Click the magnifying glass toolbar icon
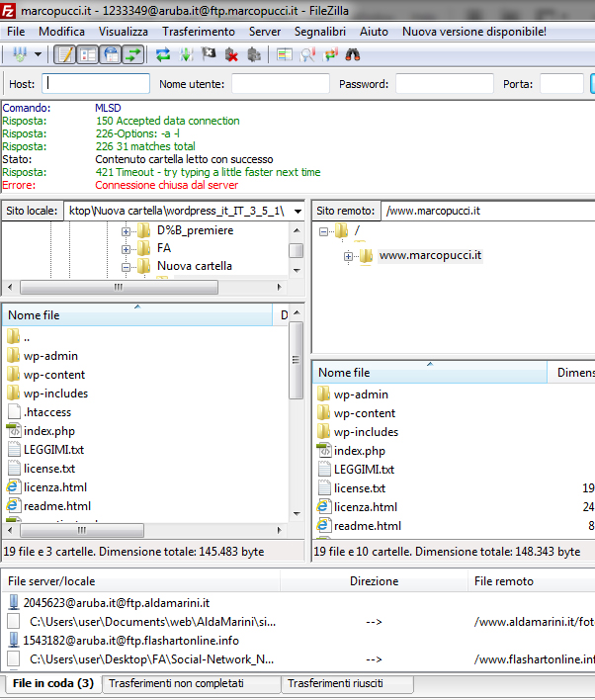The image size is (595, 700). point(307,55)
